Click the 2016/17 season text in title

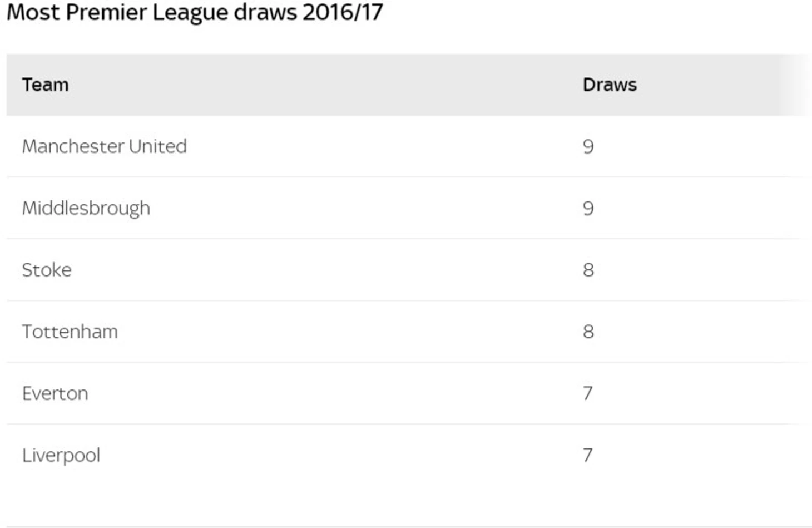click(343, 12)
